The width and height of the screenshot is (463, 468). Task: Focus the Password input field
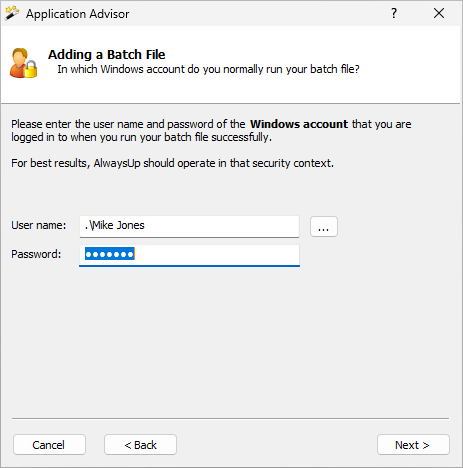(x=189, y=255)
